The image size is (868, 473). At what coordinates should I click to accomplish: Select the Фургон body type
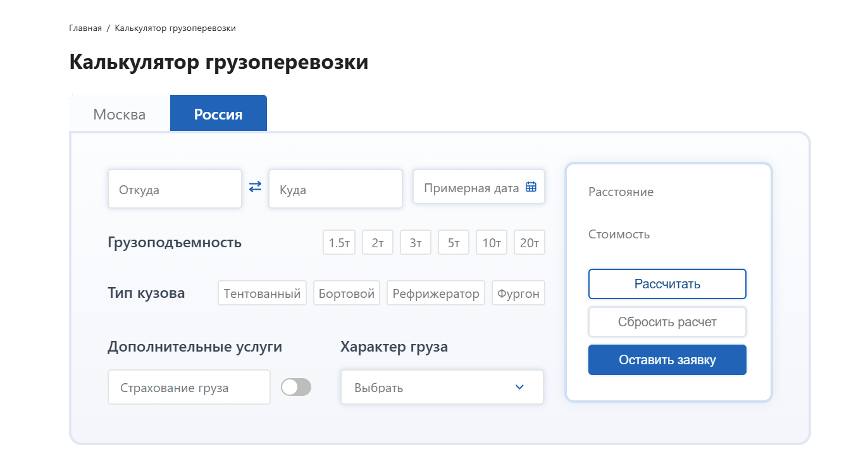(x=518, y=293)
